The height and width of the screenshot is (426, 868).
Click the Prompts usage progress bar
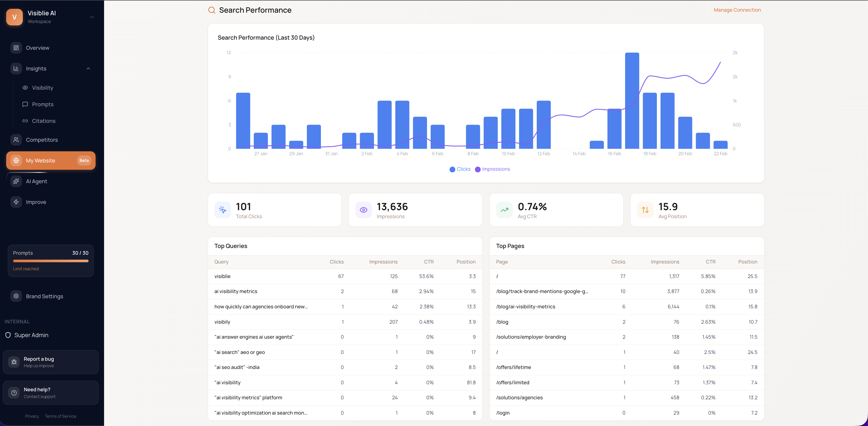(50, 261)
